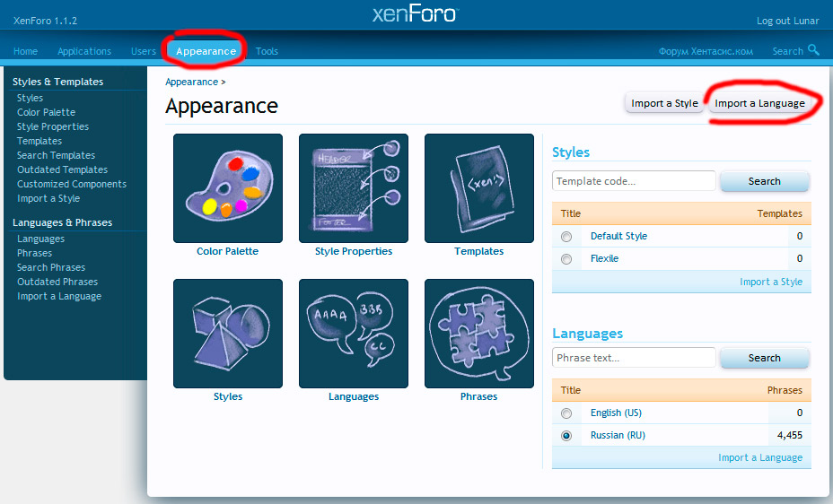Open the Color Palette paint icon
This screenshot has width=833, height=504.
[228, 188]
